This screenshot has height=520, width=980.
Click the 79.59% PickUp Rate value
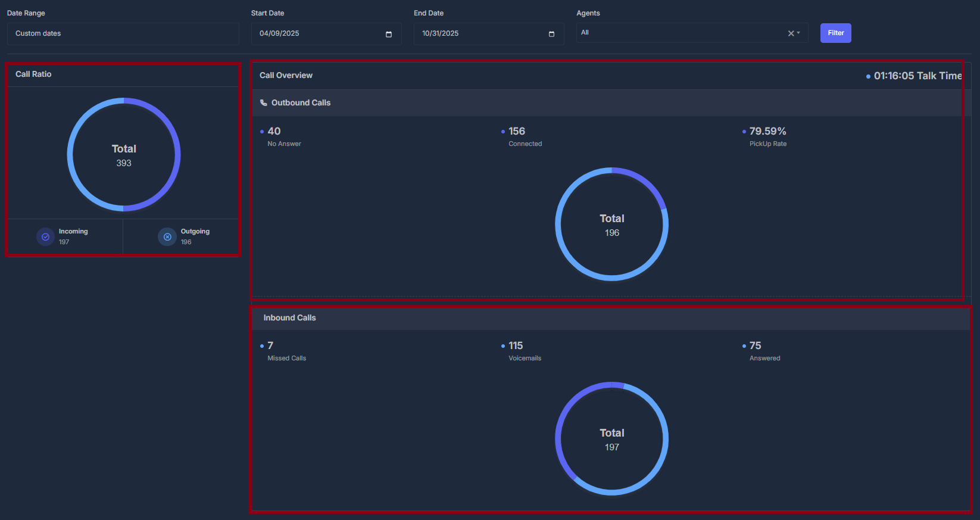(x=767, y=131)
